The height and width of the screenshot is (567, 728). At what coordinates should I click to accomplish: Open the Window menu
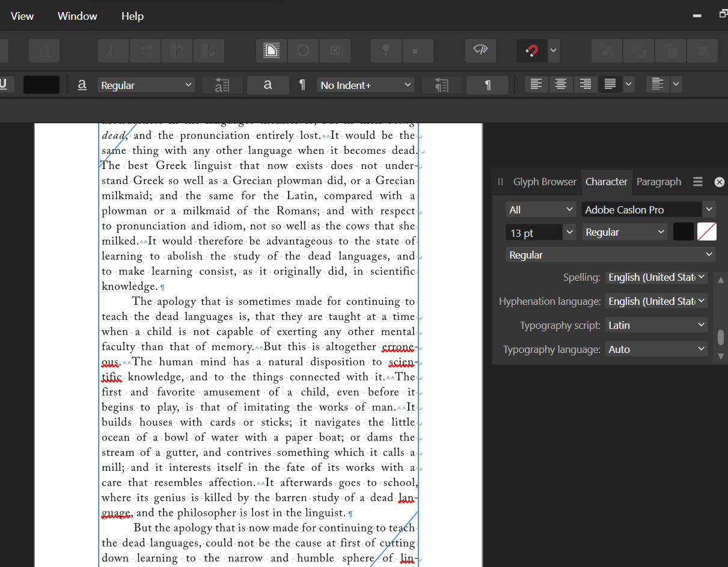pyautogui.click(x=78, y=16)
